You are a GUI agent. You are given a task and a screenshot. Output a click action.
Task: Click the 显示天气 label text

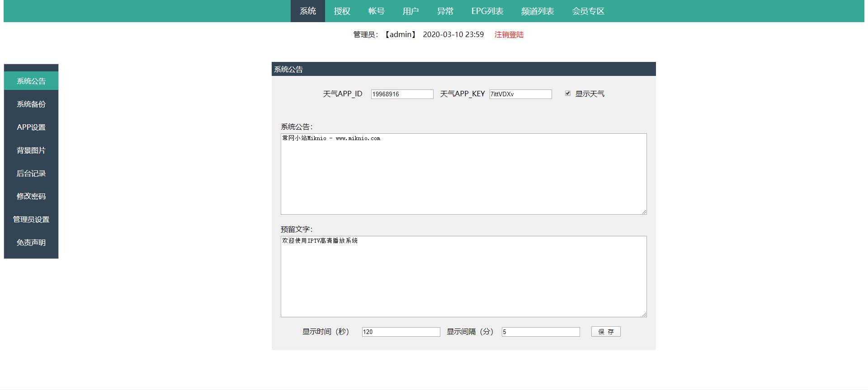[590, 94]
